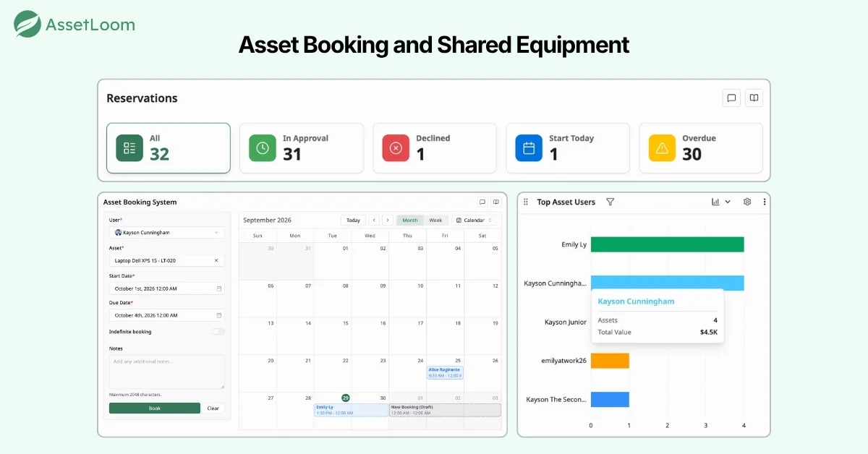
Task: Click the September 2026 calendar title
Action: click(267, 220)
